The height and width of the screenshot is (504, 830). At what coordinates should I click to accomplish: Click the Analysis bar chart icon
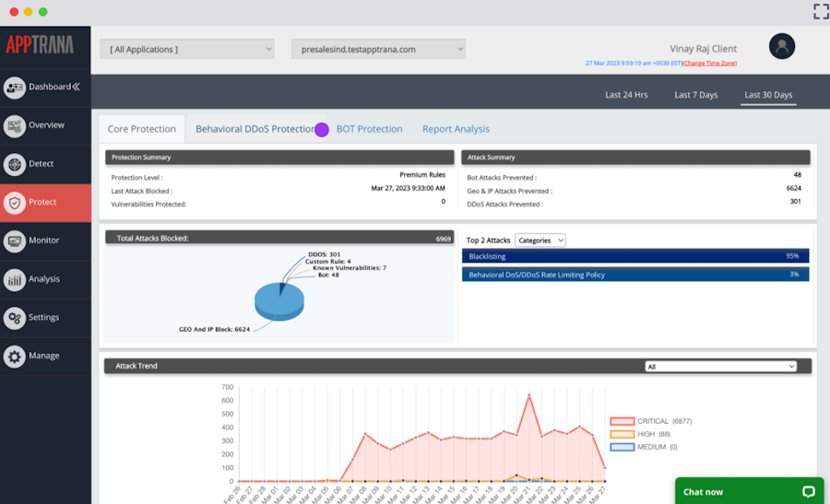coord(14,280)
